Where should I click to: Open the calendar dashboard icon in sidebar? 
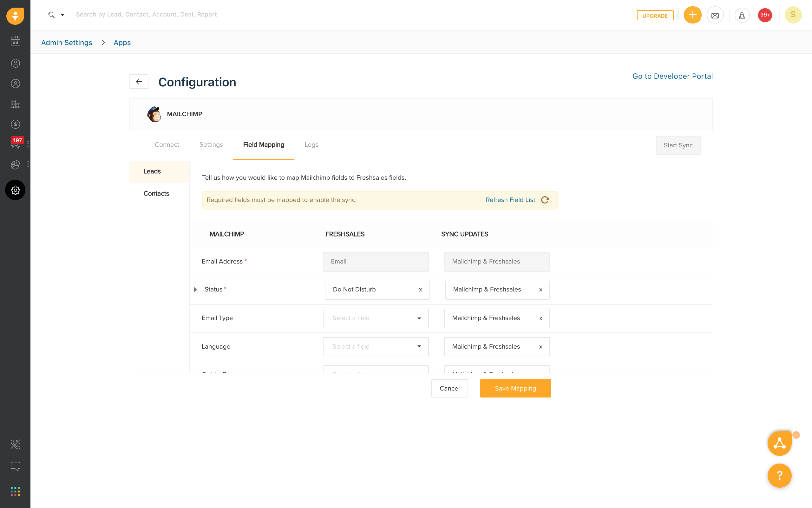click(x=15, y=41)
